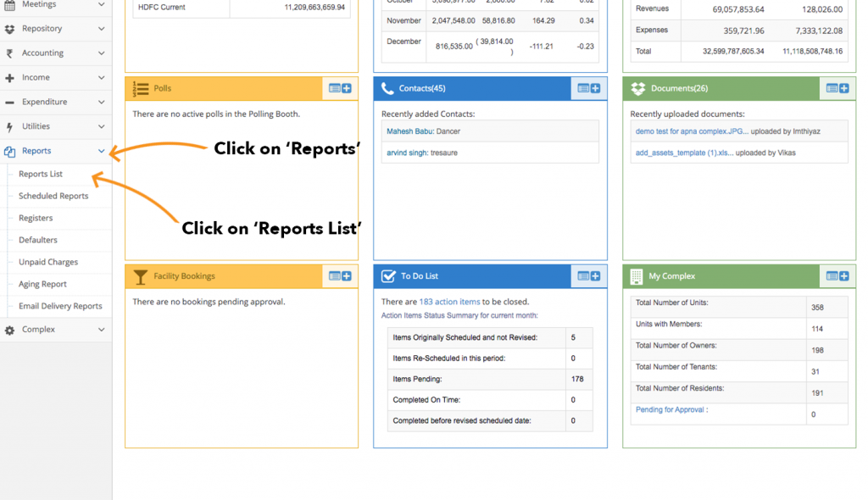Expand the Repository menu chevron

point(102,29)
